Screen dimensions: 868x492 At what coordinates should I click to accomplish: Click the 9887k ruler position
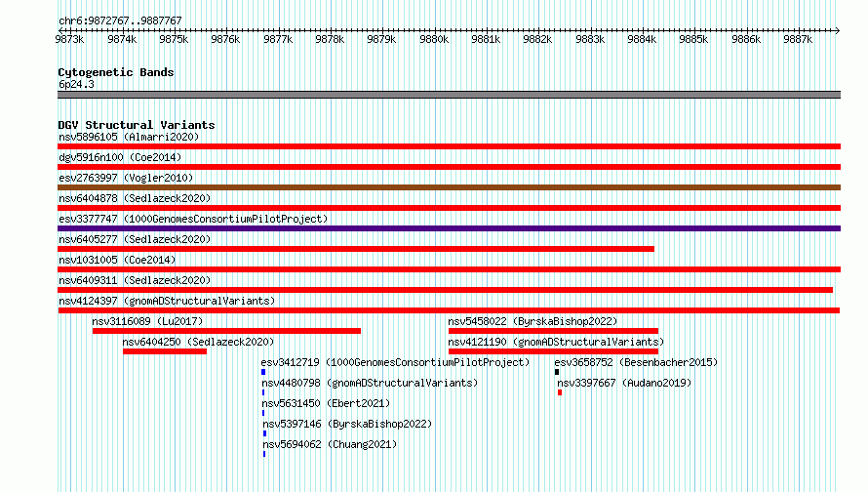pyautogui.click(x=798, y=39)
